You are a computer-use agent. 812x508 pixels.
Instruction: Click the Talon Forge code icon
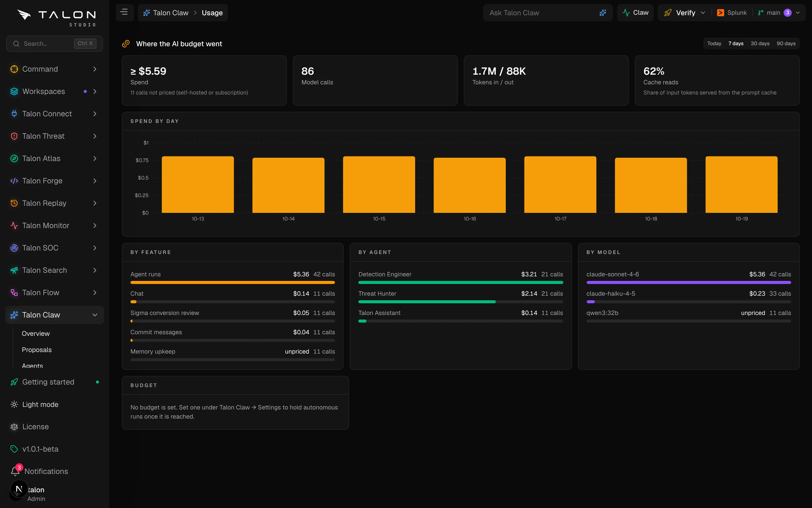coord(14,181)
